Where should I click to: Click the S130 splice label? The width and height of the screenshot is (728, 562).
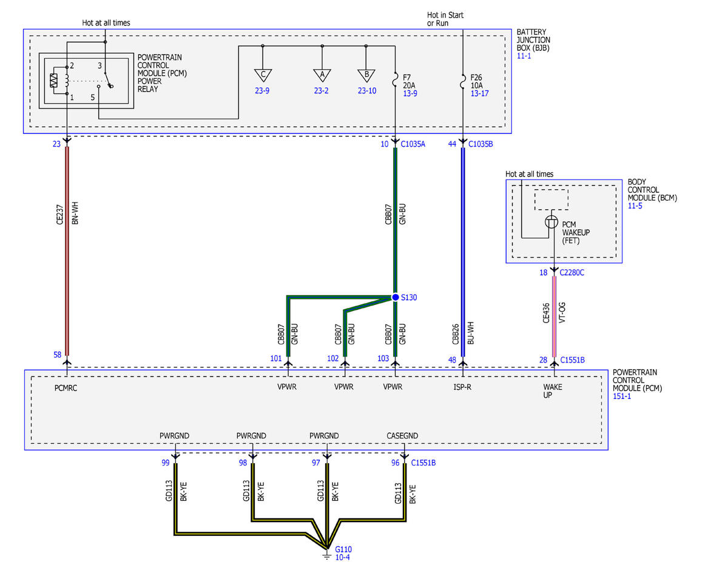(x=410, y=298)
